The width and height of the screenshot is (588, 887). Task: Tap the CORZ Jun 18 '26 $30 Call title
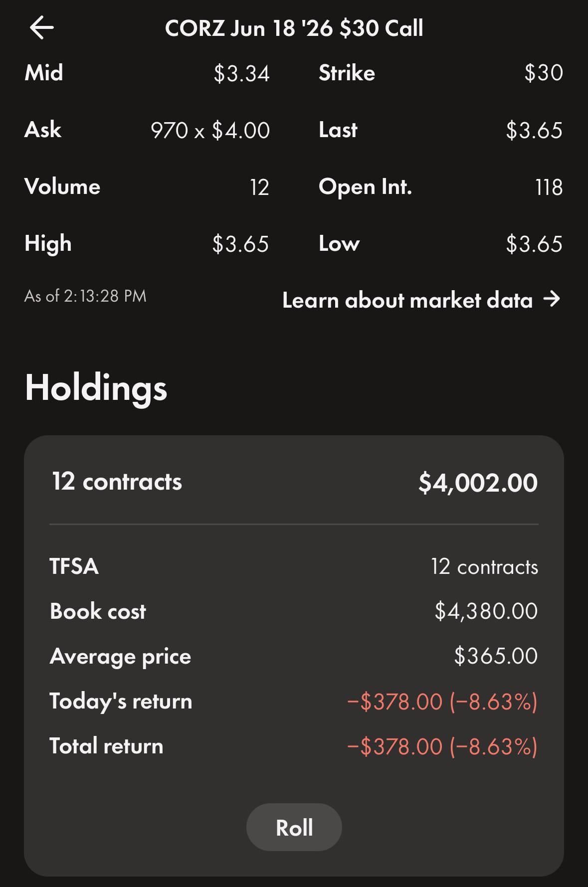[294, 28]
